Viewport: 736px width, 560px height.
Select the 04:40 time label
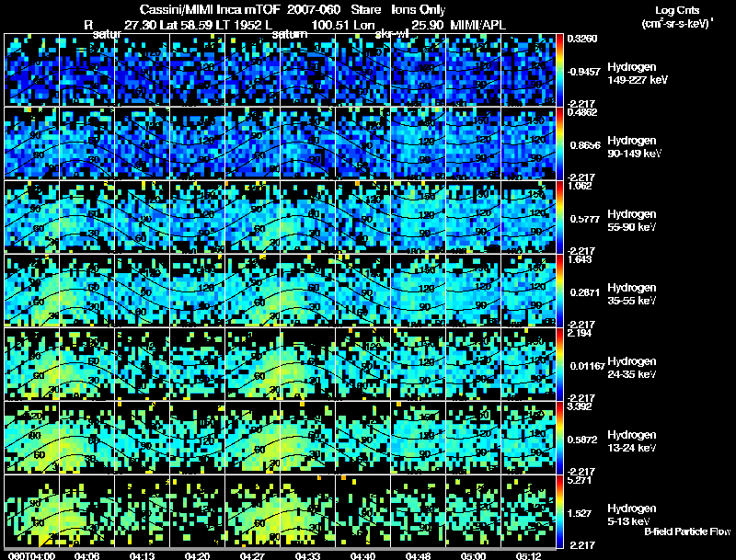pyautogui.click(x=362, y=556)
